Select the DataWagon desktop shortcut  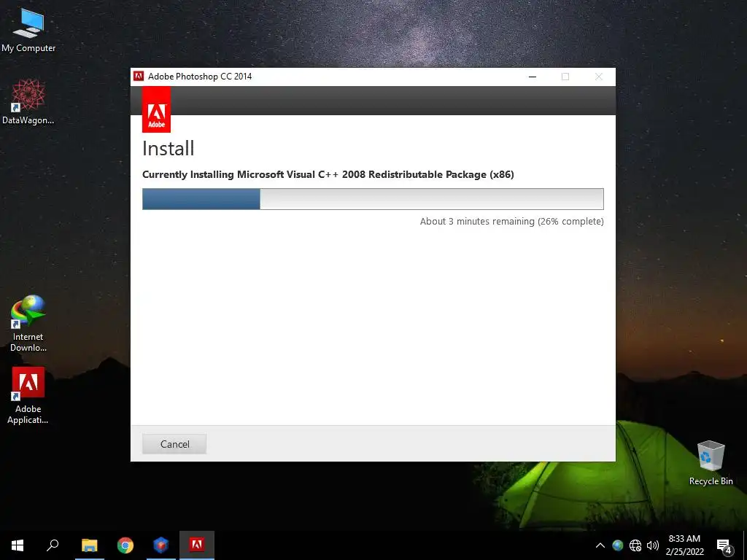pos(28,102)
